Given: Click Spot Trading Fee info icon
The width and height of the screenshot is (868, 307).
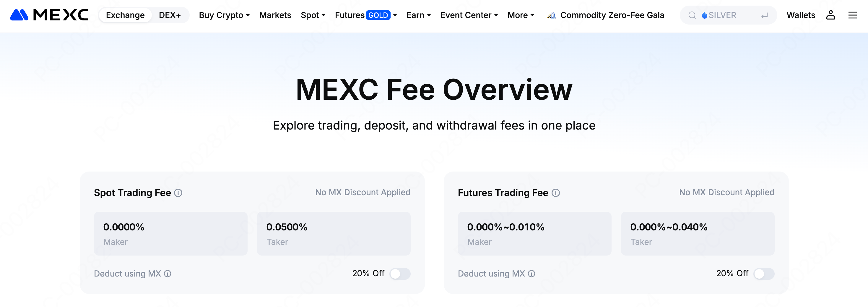Looking at the screenshot, I should click(x=178, y=193).
